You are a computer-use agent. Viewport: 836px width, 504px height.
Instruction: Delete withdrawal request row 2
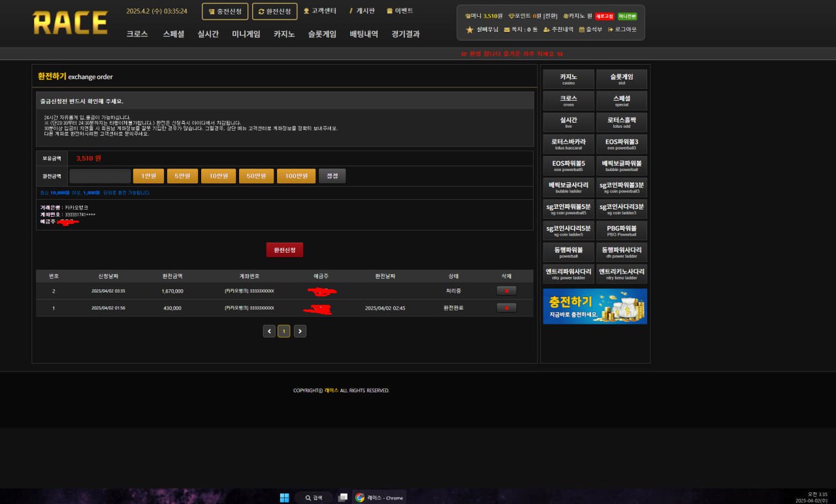point(506,291)
